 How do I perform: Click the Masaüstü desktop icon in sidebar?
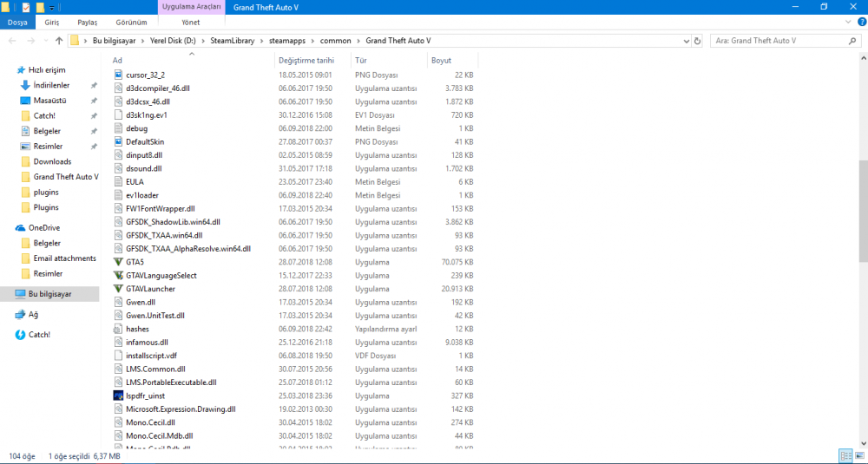click(25, 101)
